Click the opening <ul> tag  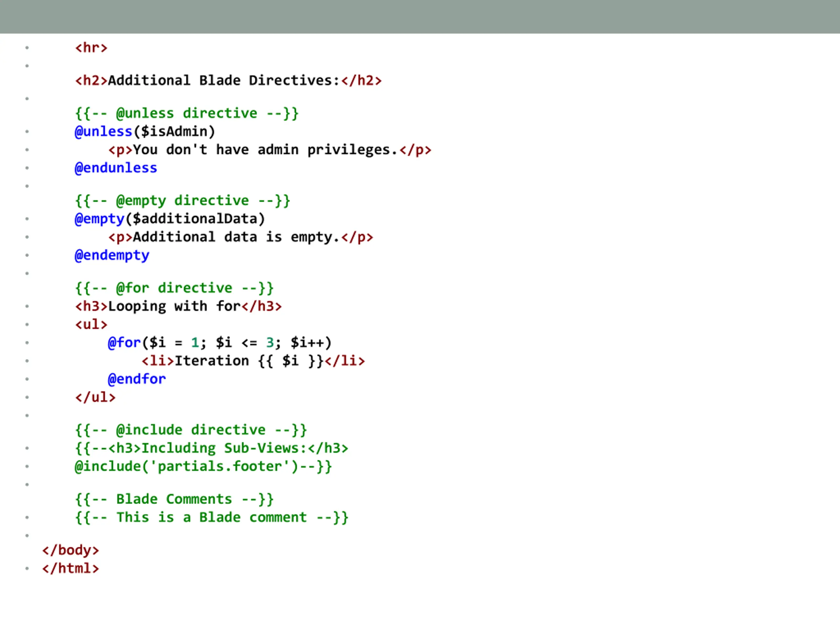click(x=91, y=325)
